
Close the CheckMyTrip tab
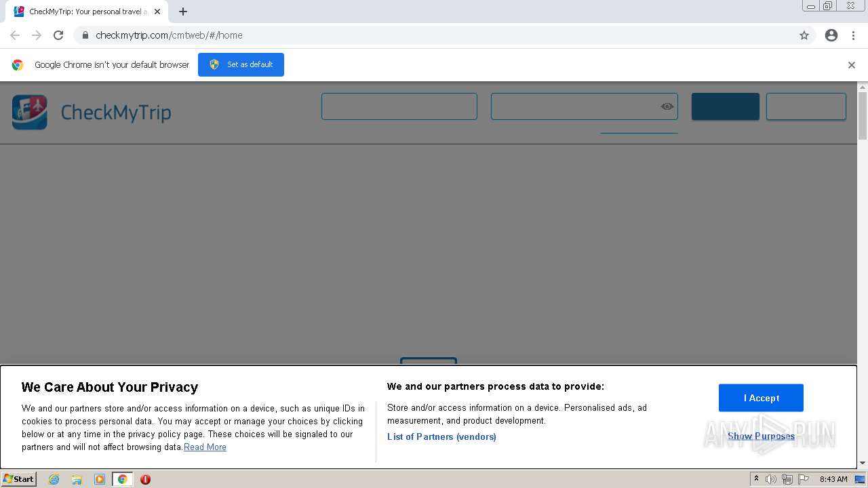click(x=157, y=12)
